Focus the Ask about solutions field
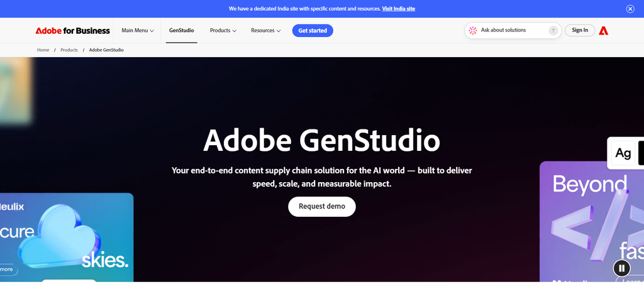The width and height of the screenshot is (644, 294). click(x=513, y=30)
